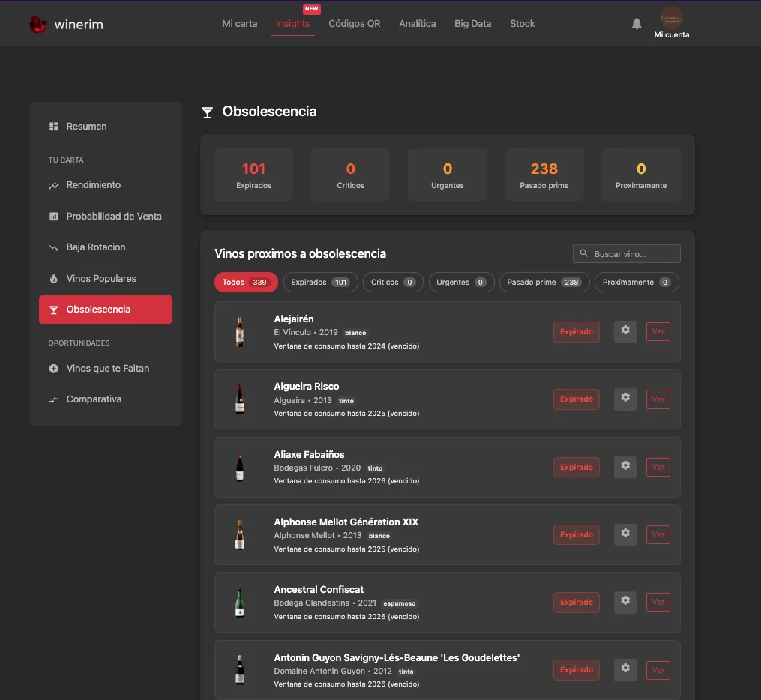Image resolution: width=761 pixels, height=700 pixels.
Task: Click the winerim logo icon
Action: pos(37,24)
